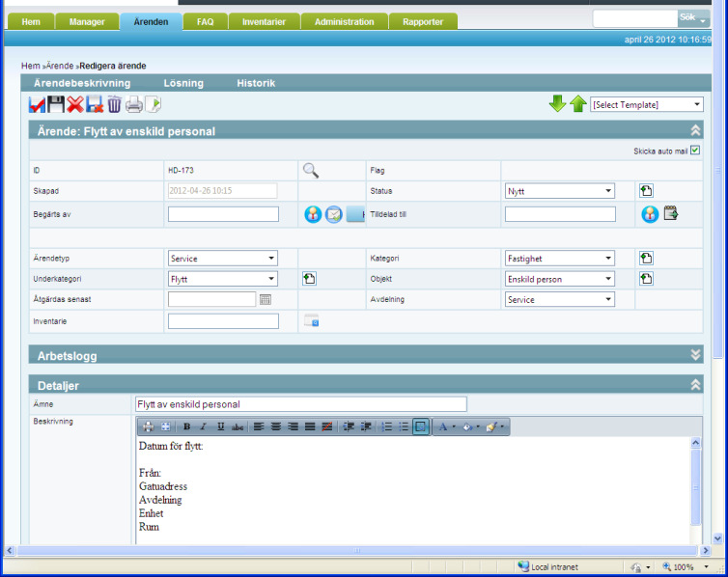Click the Ärende breadcrumb link
The width and height of the screenshot is (728, 577).
(60, 66)
